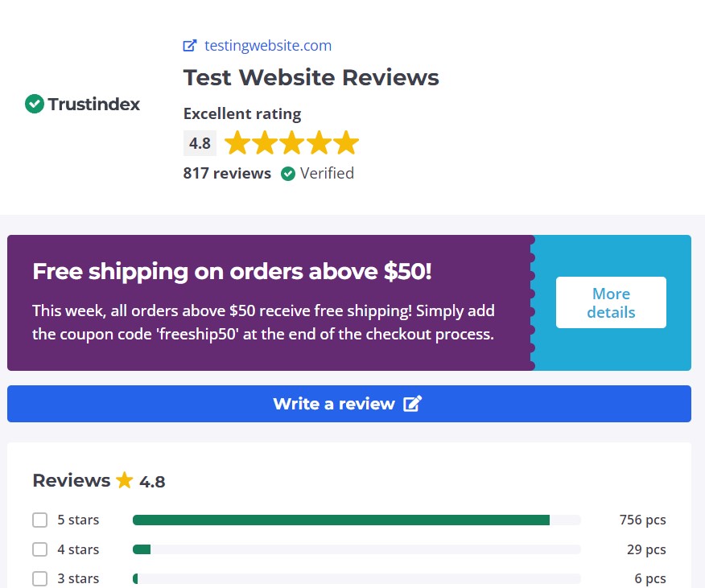
Task: Click the Test Website Reviews title
Action: click(311, 78)
